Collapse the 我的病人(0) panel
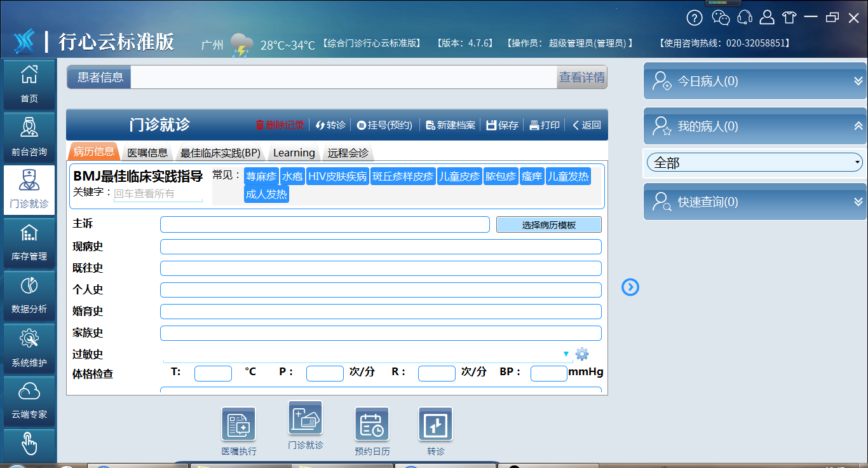Image resolution: width=868 pixels, height=468 pixels. point(858,126)
